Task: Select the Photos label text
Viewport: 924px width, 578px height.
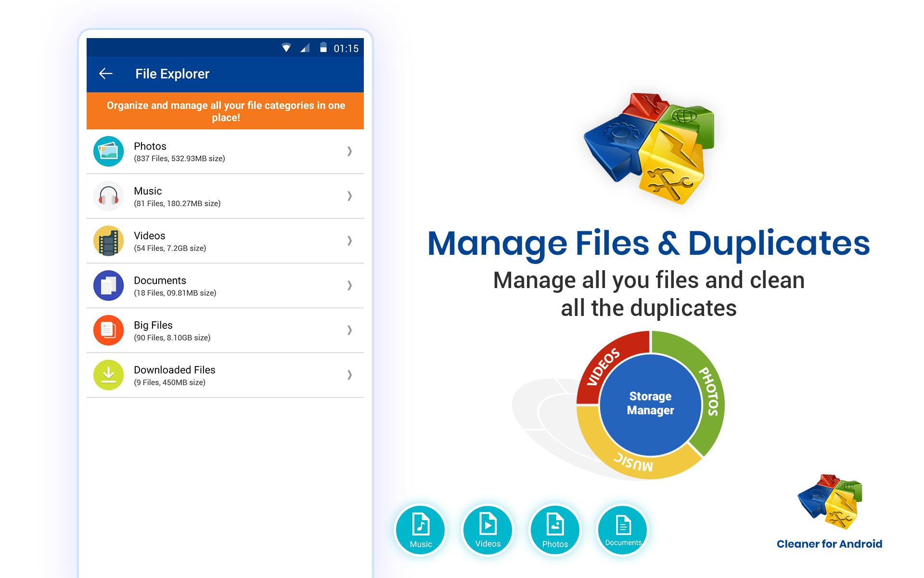Action: [x=150, y=146]
